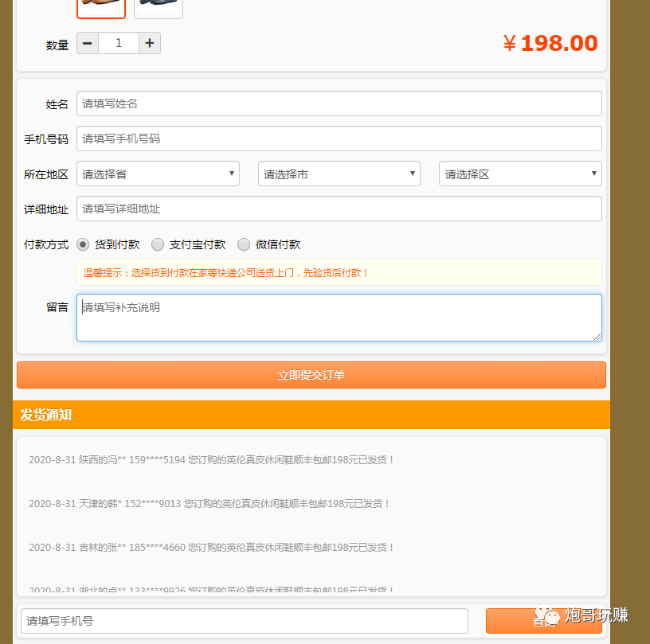
Task: Click the 留言 message text area
Action: click(339, 318)
